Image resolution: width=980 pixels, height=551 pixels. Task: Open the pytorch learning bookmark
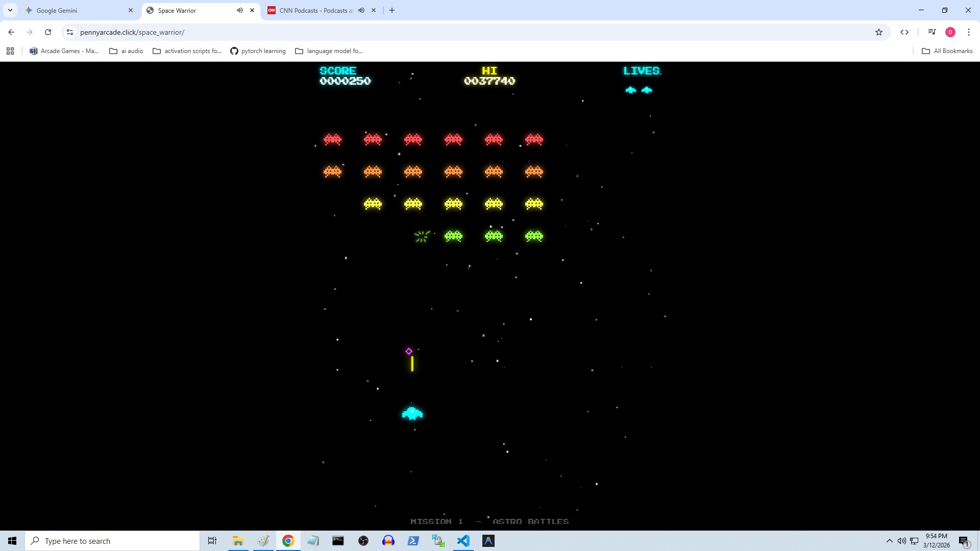tap(258, 51)
